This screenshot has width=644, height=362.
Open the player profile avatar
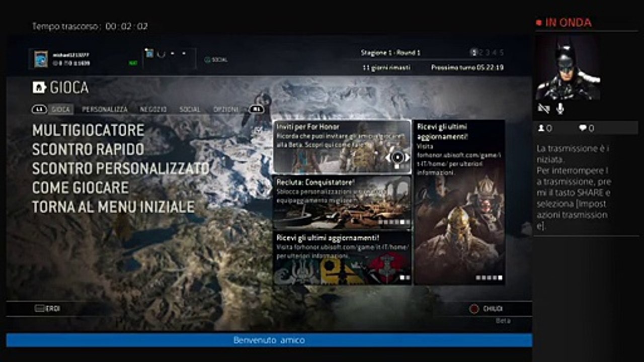tap(41, 59)
